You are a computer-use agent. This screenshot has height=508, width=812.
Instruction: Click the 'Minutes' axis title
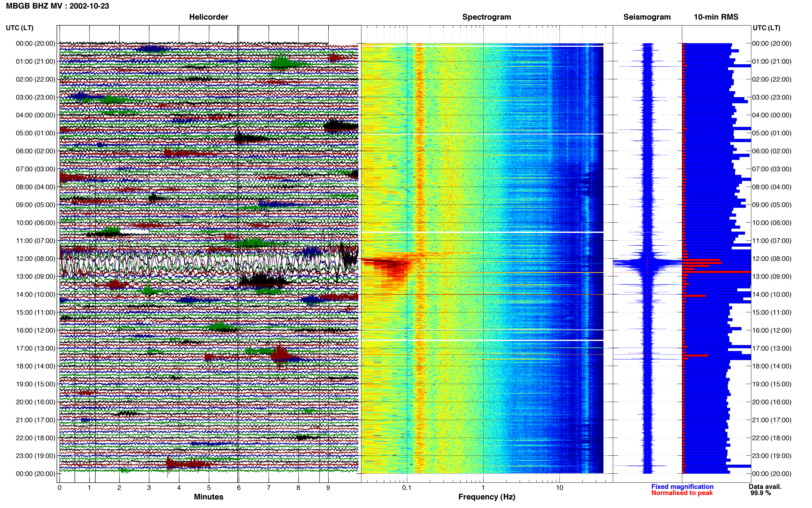(209, 497)
